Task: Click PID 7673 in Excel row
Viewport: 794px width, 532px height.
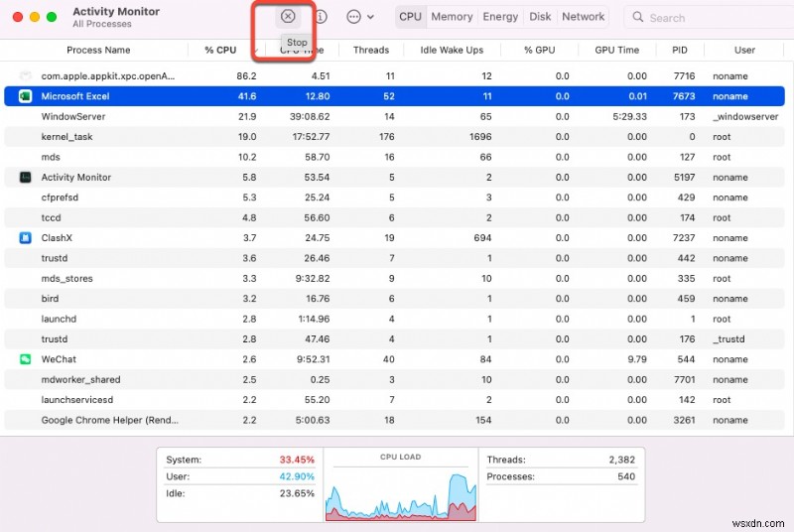Action: click(x=684, y=96)
